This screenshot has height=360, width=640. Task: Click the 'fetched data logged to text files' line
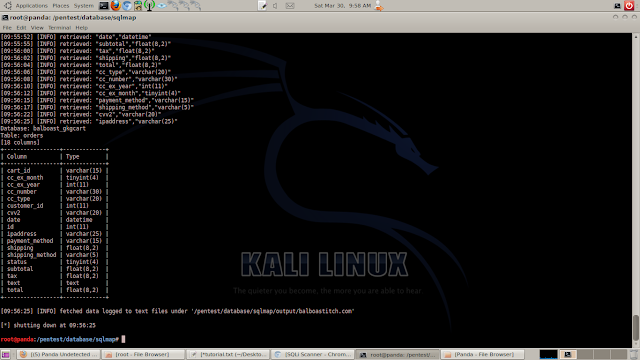(x=177, y=311)
